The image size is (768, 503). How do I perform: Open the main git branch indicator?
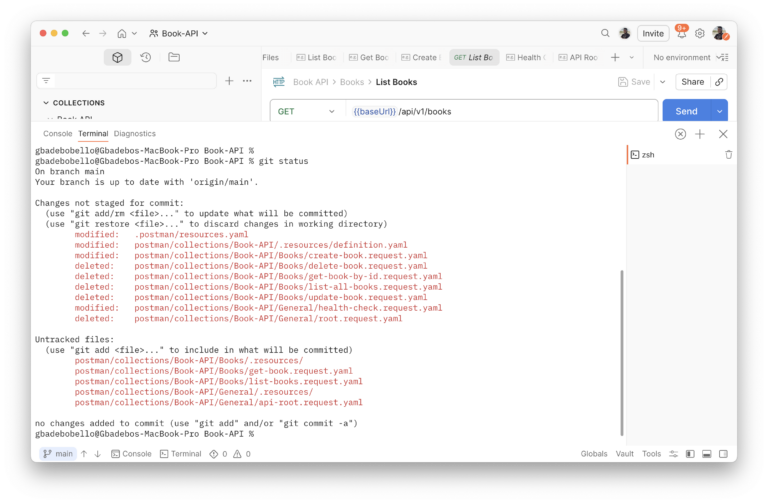coord(58,454)
